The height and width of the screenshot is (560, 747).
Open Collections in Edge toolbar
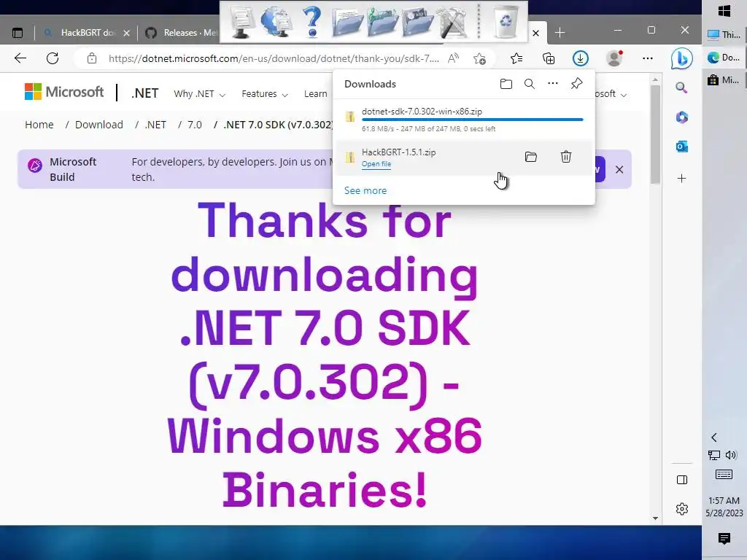click(549, 58)
